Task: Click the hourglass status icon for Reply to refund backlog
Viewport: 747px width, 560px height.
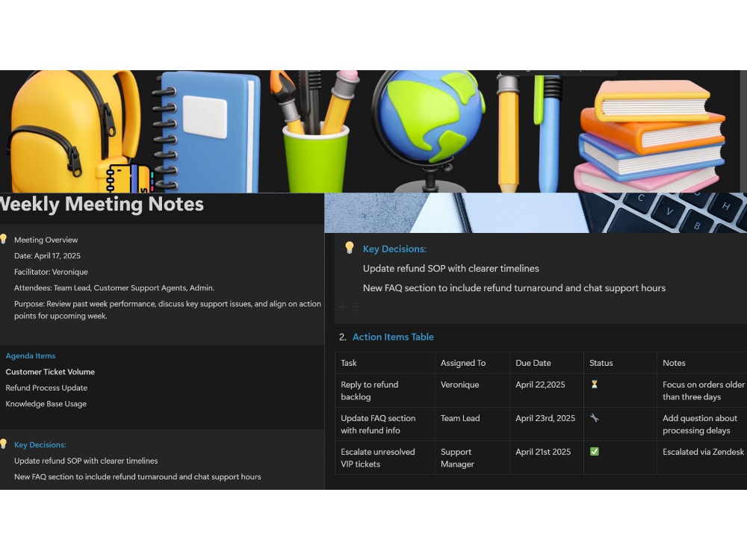Action: point(594,385)
